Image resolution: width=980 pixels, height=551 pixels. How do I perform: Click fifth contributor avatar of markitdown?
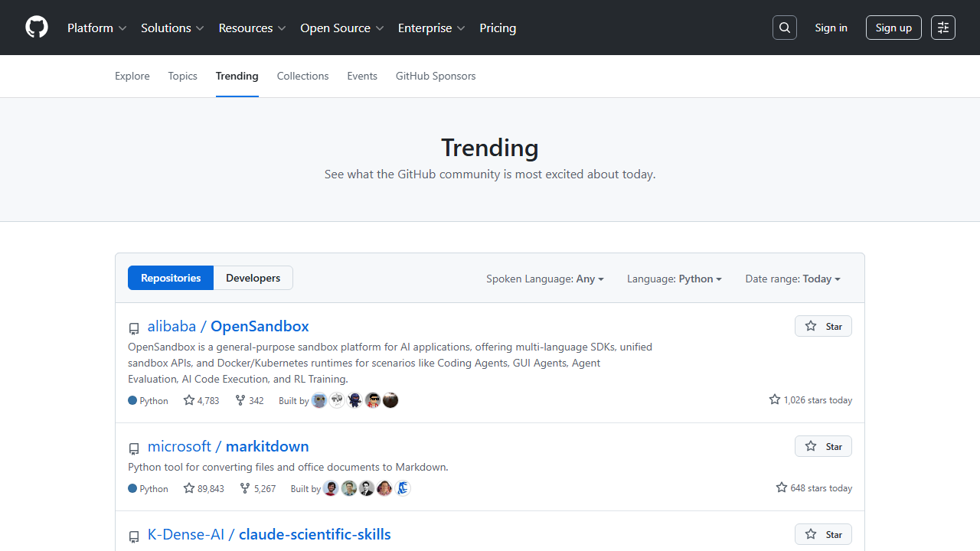click(x=403, y=488)
